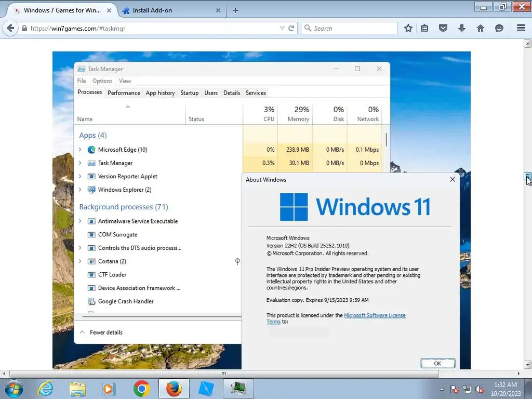Expand Antimalware Service Executable row

tap(80, 221)
